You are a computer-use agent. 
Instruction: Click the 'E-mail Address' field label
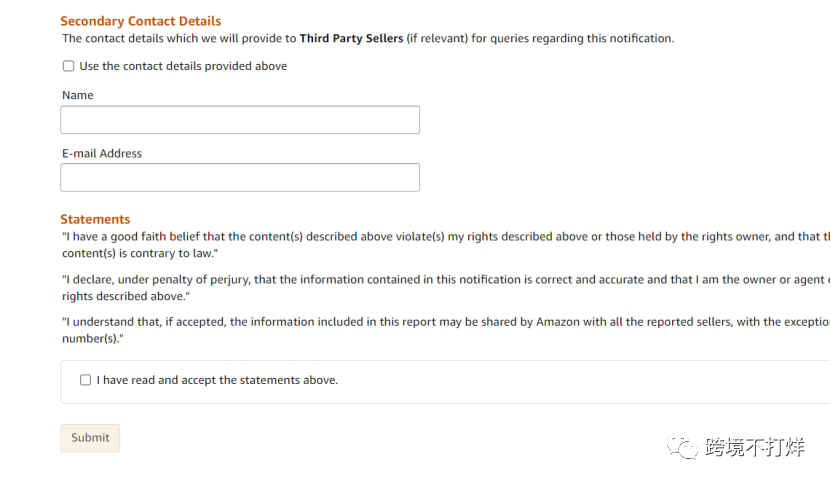click(x=102, y=153)
